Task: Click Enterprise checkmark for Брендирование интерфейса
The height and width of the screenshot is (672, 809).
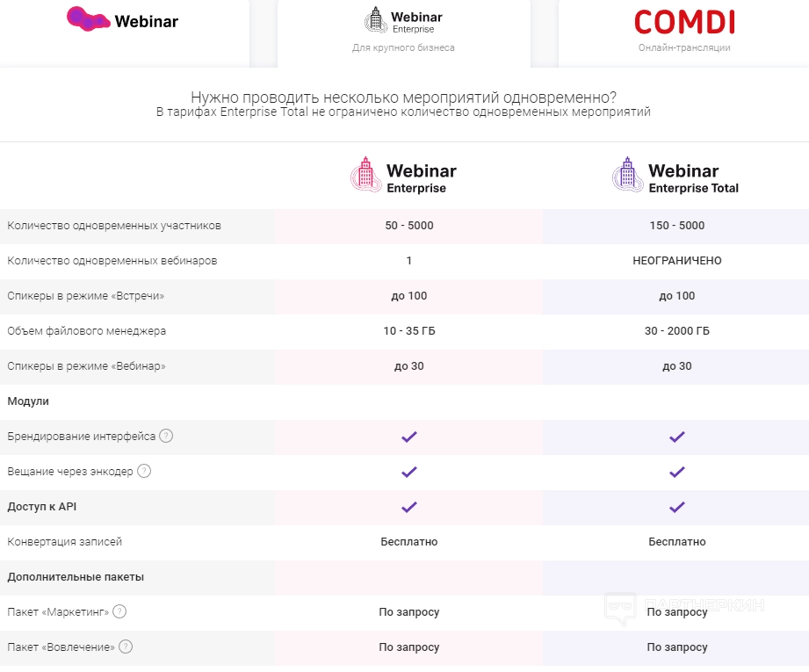Action: 409,437
